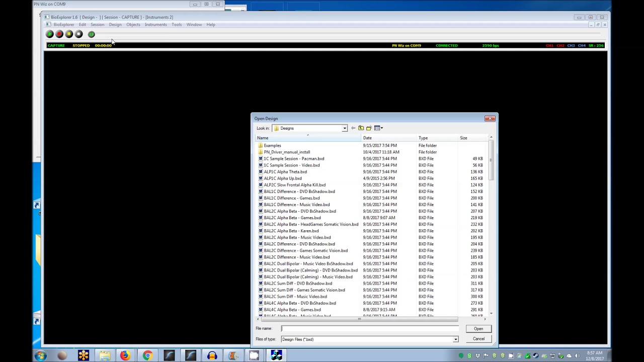Click the red Record button in BioExplorer toolbar
This screenshot has width=644, height=362.
pyautogui.click(x=59, y=34)
